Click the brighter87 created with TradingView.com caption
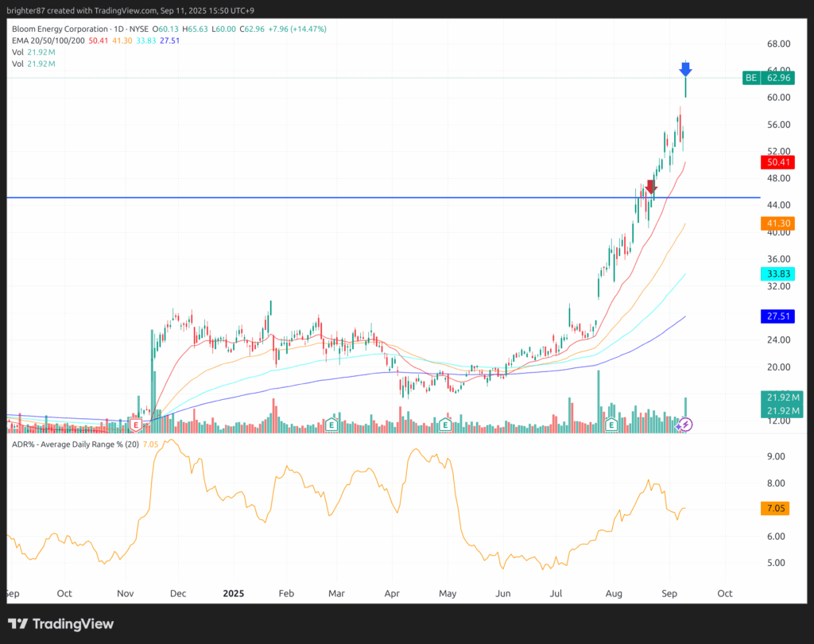 130,10
